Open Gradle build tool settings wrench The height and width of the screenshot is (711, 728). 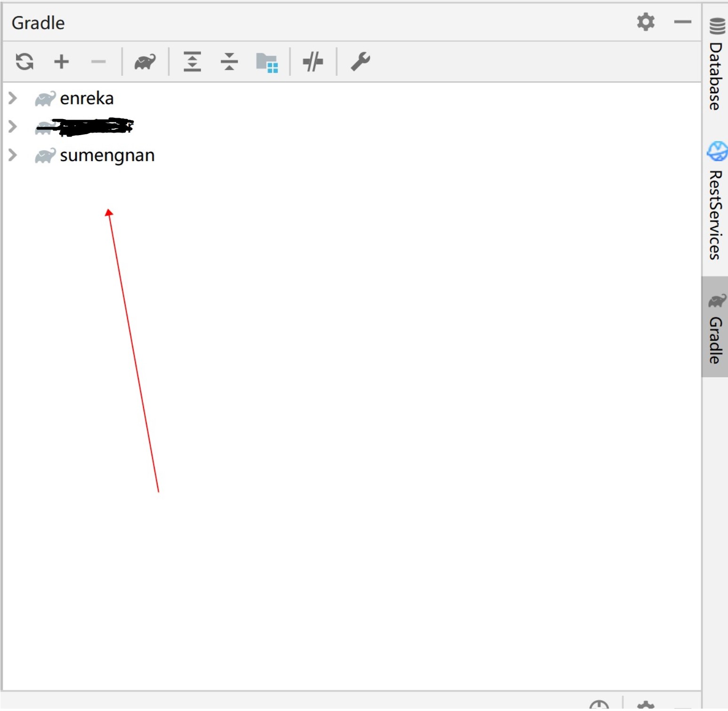[x=360, y=62]
